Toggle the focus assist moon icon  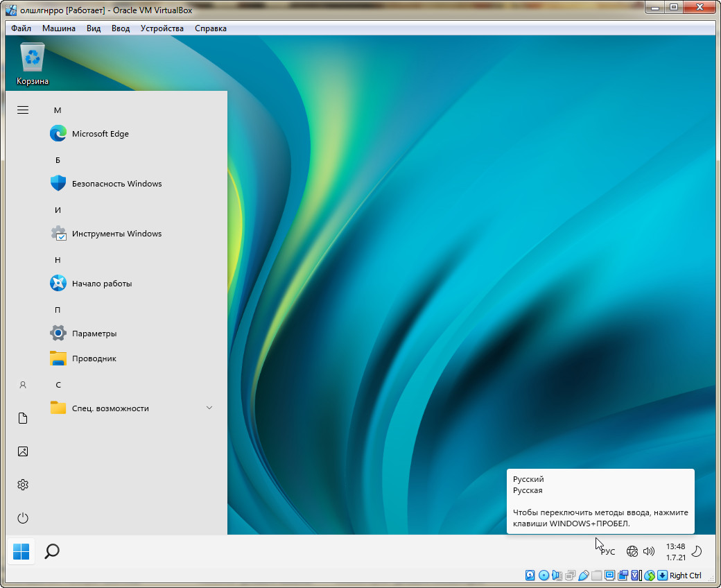click(x=697, y=552)
